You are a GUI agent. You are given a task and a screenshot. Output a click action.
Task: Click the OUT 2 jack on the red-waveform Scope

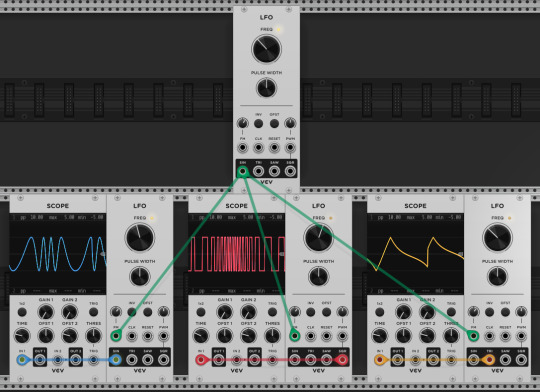tap(254, 360)
